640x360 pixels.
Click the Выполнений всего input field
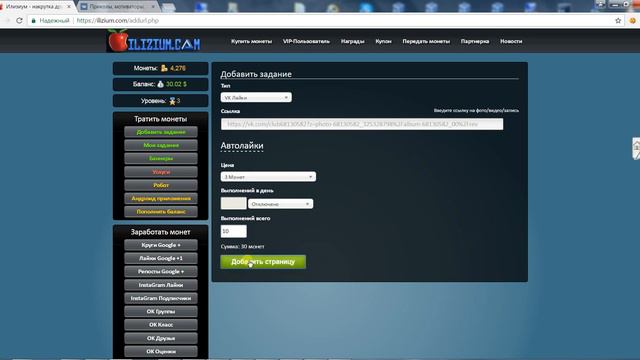[233, 231]
